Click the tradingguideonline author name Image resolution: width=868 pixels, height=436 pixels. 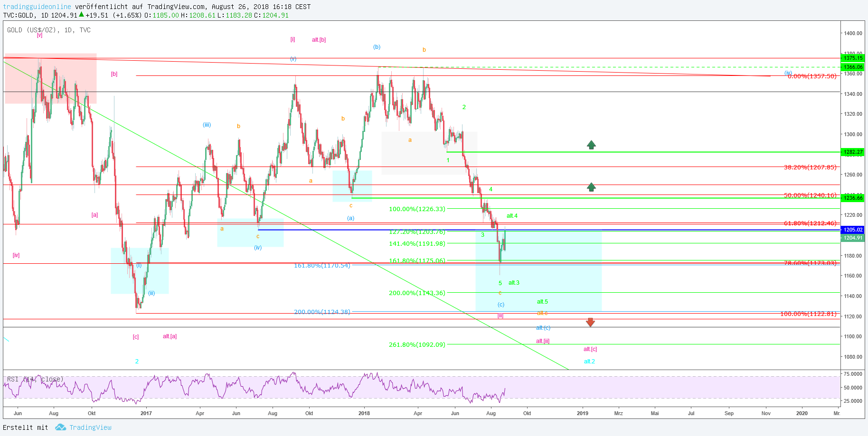tap(37, 7)
